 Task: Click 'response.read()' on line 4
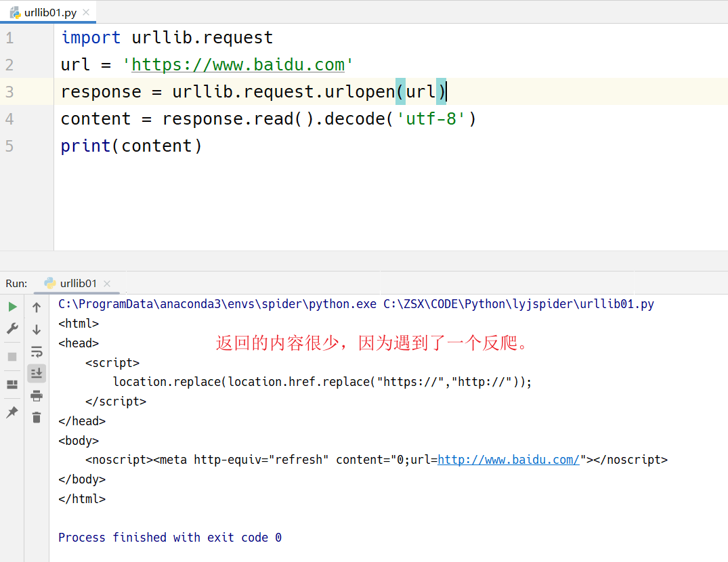[x=238, y=118]
